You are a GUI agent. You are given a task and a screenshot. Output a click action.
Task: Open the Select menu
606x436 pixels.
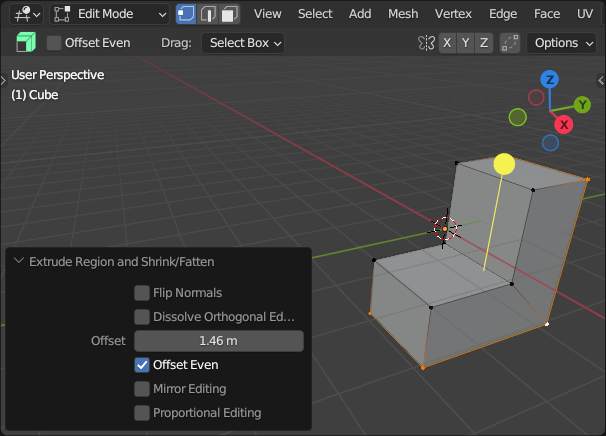click(315, 14)
